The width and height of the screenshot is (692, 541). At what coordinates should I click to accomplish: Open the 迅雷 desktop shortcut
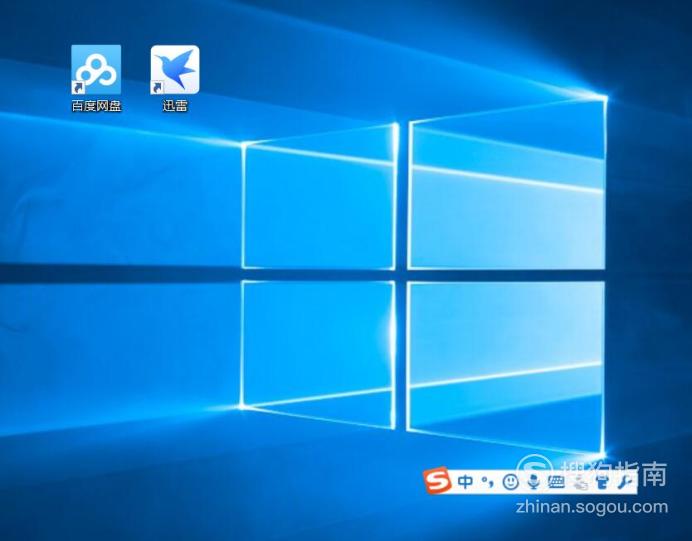coord(175,78)
